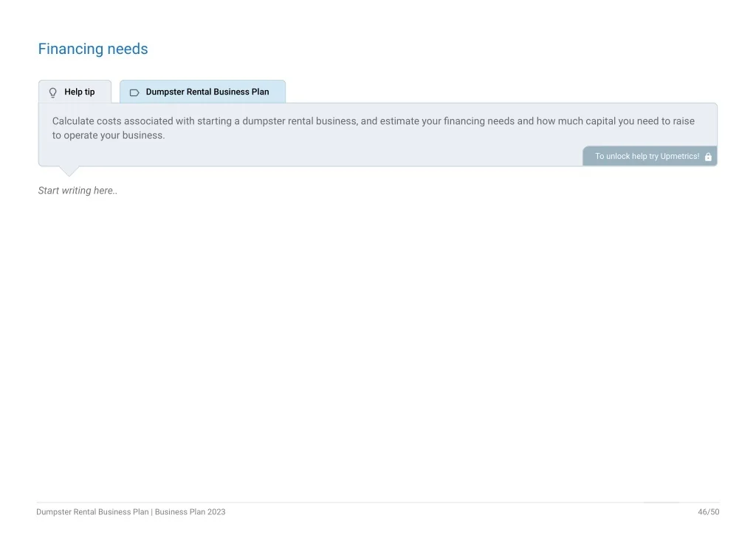Click the word 'Upmetrics!' in the unlock banner
The image size is (756, 535).
(680, 157)
